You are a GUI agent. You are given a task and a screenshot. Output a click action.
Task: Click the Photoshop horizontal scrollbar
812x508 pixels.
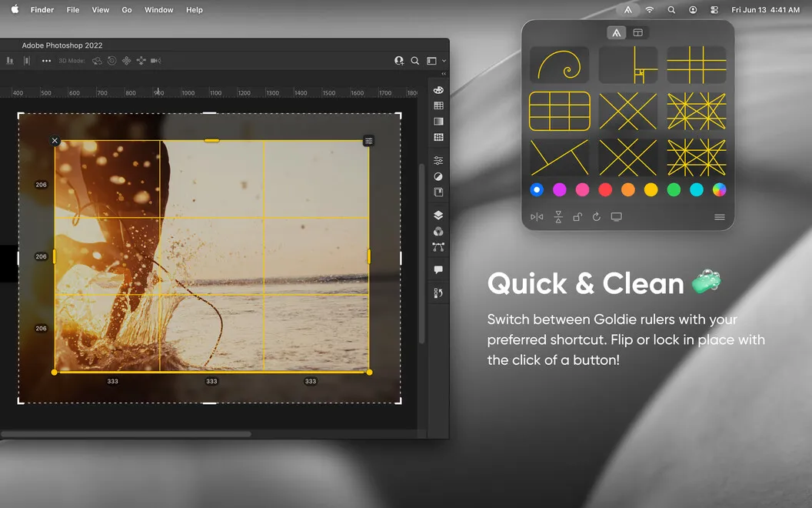pos(126,434)
